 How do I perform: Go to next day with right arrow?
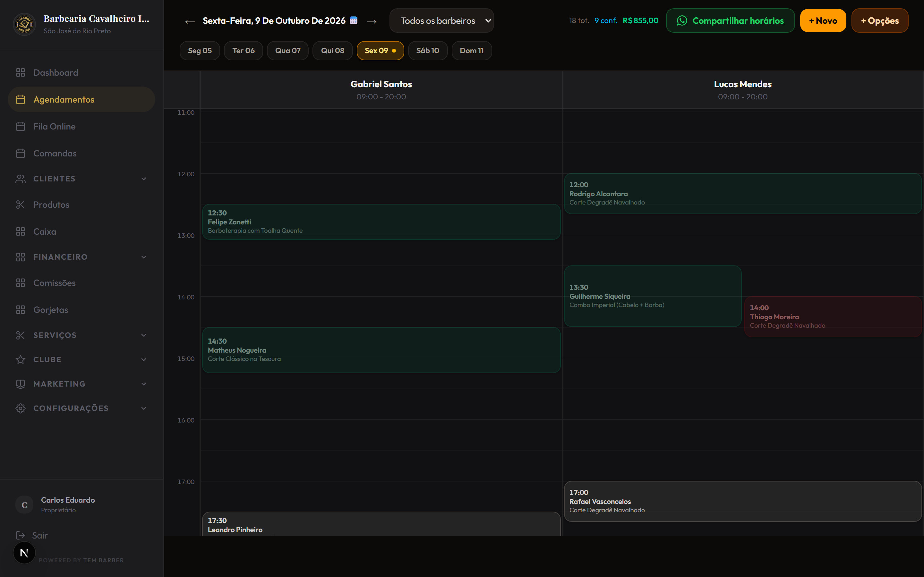click(x=372, y=21)
